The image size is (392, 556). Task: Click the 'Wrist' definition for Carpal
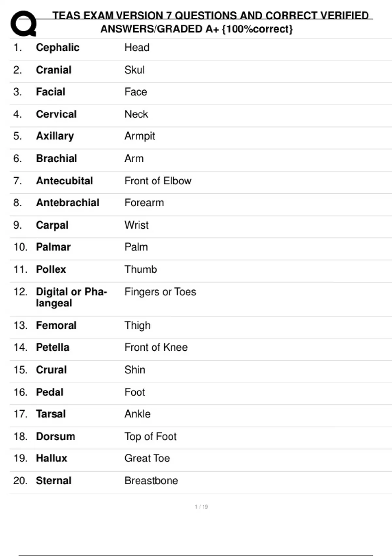pyautogui.click(x=136, y=225)
